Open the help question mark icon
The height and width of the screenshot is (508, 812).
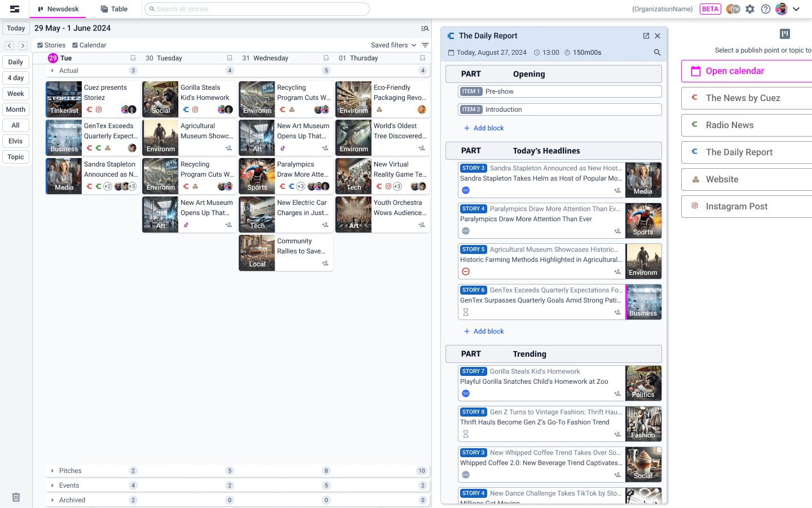click(x=766, y=9)
